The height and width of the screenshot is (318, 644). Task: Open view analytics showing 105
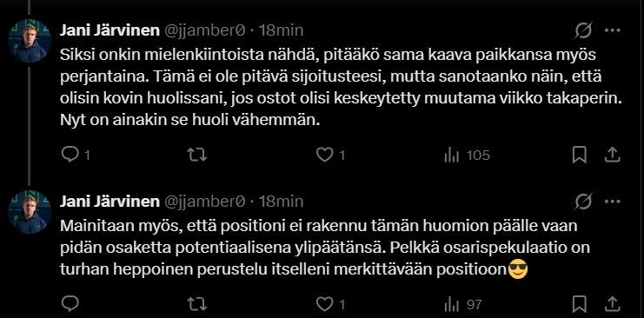pos(467,155)
